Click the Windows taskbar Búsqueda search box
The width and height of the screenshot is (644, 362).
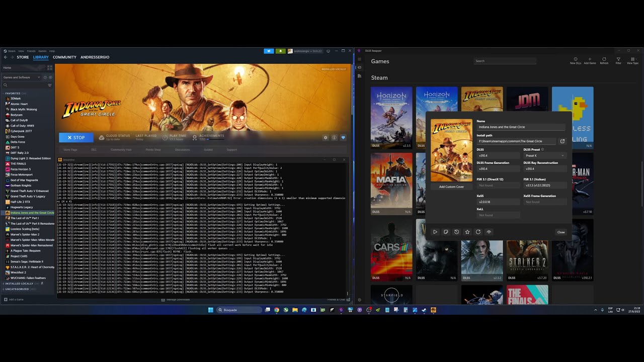pyautogui.click(x=239, y=310)
